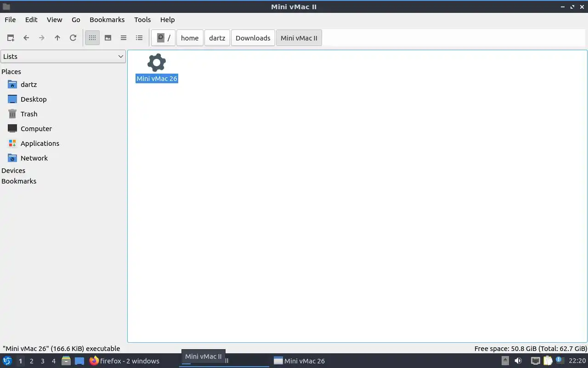Go up to the parent folder
Screen dimensions: 588x368
[x=57, y=38]
